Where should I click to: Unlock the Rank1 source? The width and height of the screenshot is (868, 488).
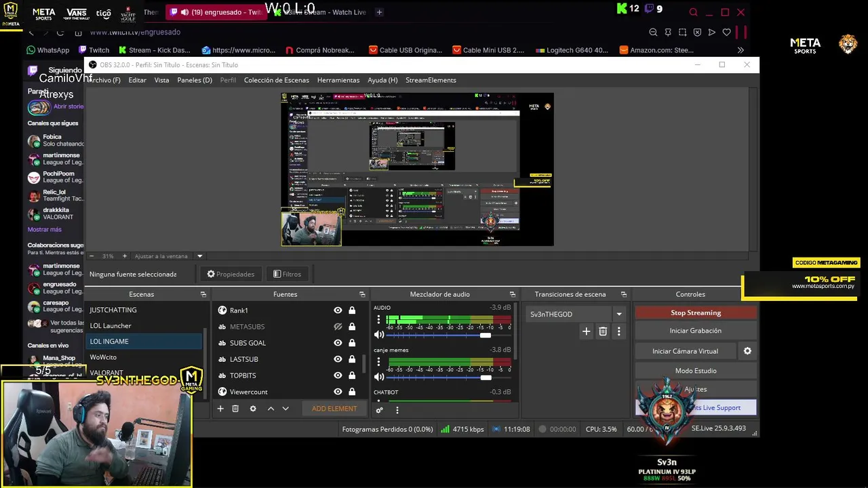point(352,310)
